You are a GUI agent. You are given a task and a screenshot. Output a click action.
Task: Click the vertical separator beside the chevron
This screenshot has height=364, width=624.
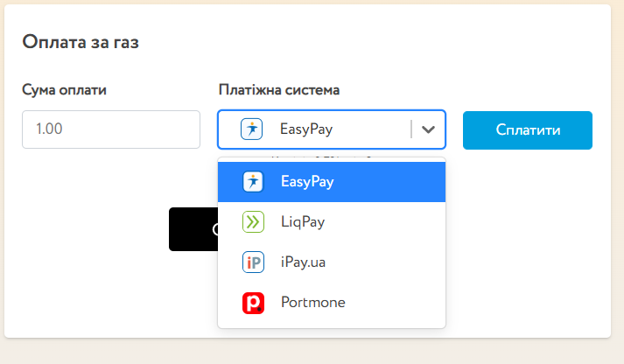410,129
